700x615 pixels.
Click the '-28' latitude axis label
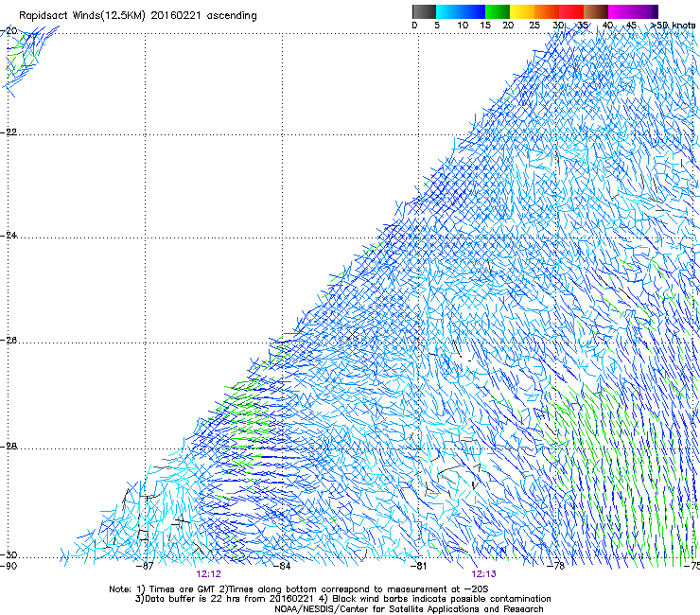[x=9, y=447]
